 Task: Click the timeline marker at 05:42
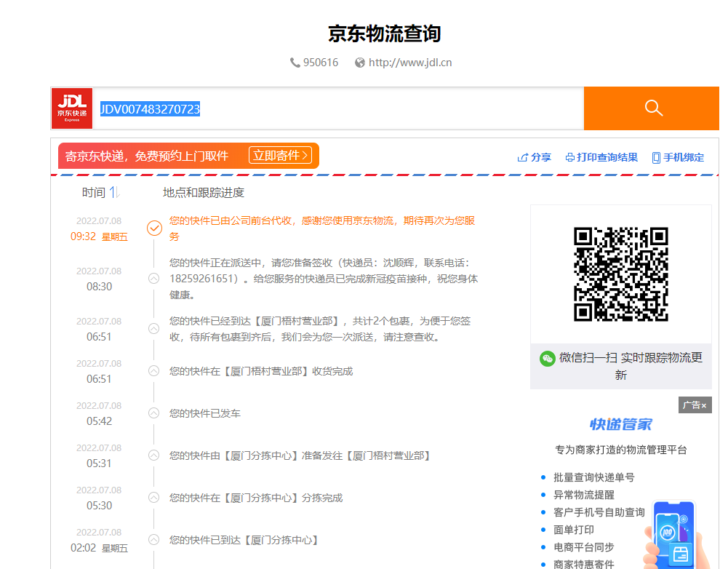[153, 413]
